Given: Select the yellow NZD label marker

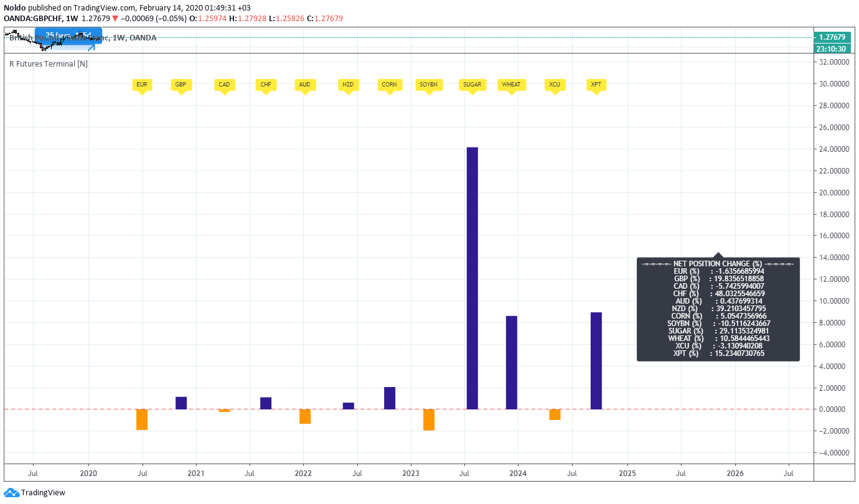Looking at the screenshot, I should click(348, 86).
